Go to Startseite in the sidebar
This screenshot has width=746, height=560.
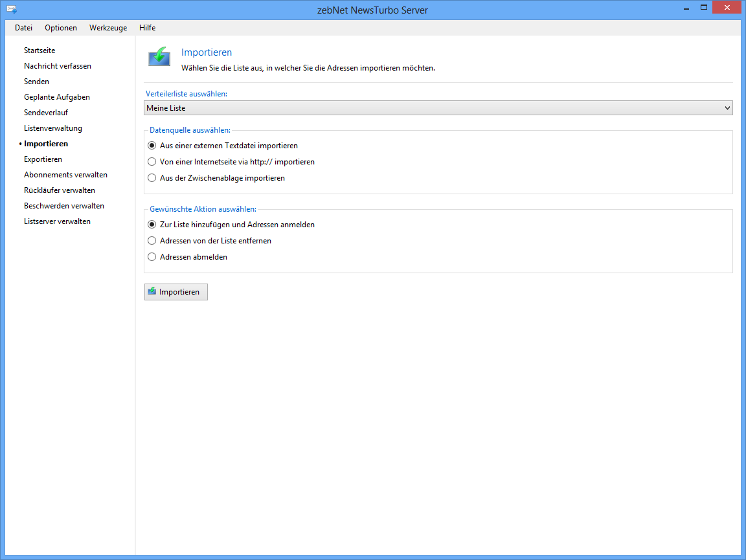(40, 50)
